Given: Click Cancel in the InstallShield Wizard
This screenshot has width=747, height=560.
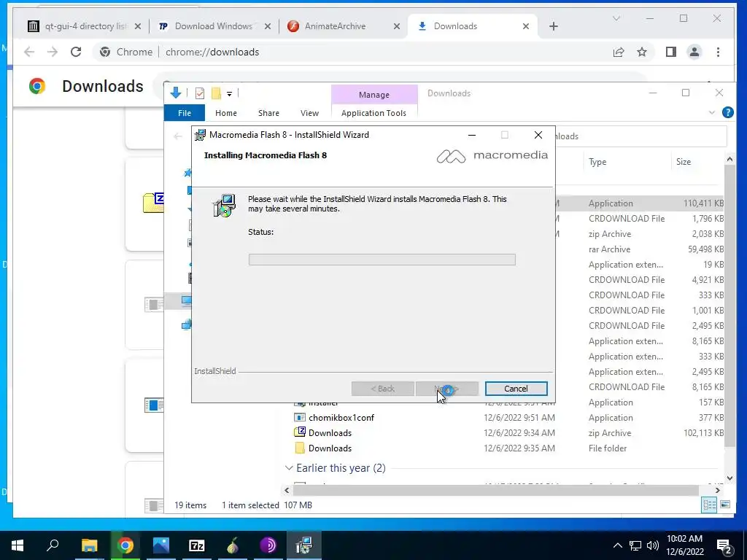Looking at the screenshot, I should [x=516, y=389].
